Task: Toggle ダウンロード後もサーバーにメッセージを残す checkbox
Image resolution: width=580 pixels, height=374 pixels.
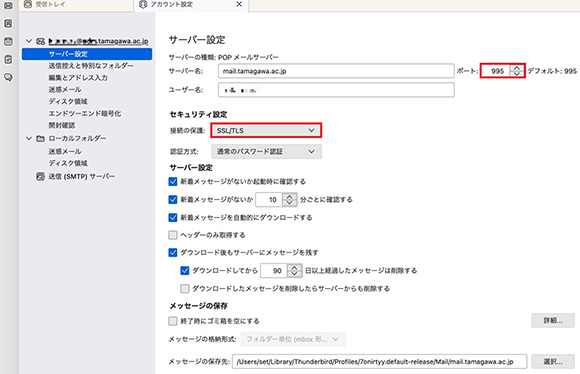Action: click(173, 253)
